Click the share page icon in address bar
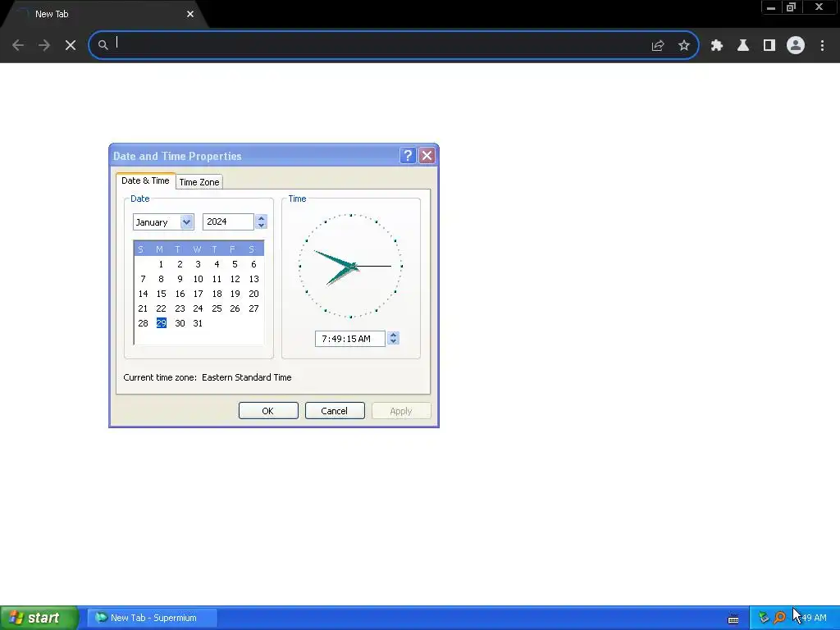The width and height of the screenshot is (840, 630). click(x=658, y=46)
